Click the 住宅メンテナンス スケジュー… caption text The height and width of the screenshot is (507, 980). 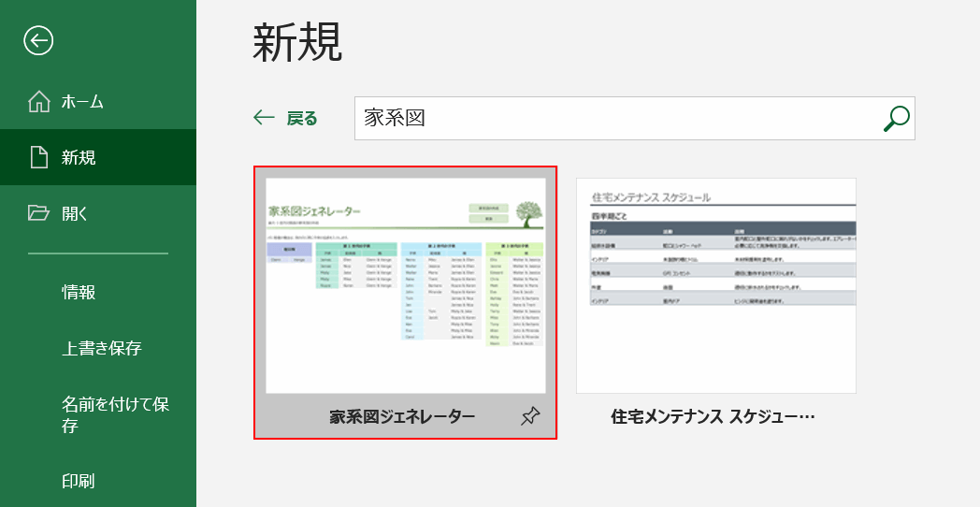coord(713,417)
